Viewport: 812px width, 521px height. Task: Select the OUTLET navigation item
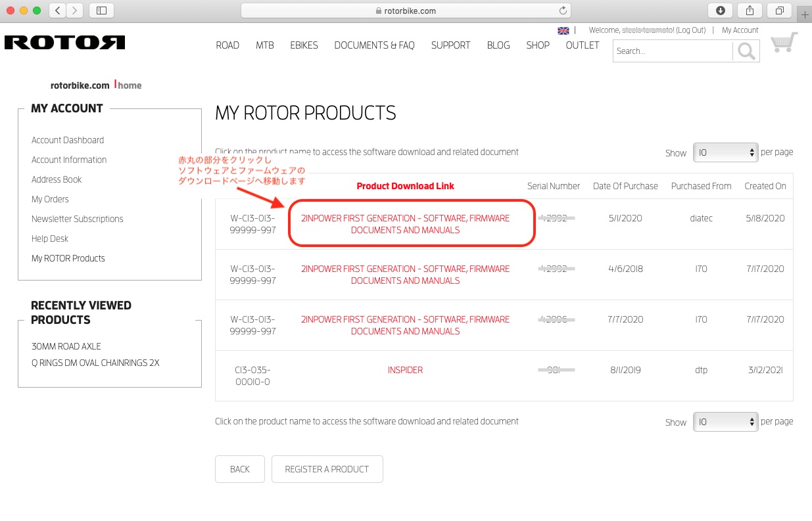[582, 45]
